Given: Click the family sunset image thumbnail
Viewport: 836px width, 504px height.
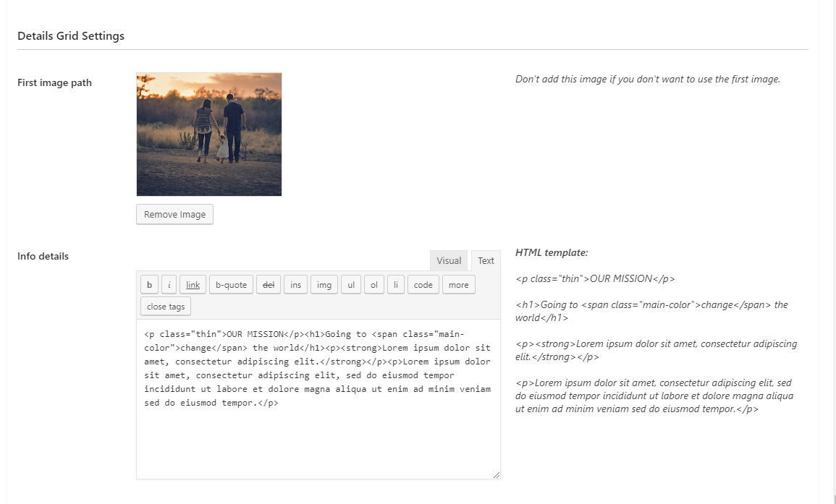Looking at the screenshot, I should tap(209, 134).
